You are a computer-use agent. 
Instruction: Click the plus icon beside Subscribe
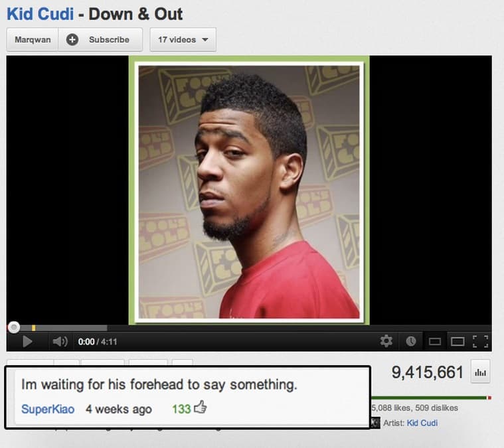(72, 40)
